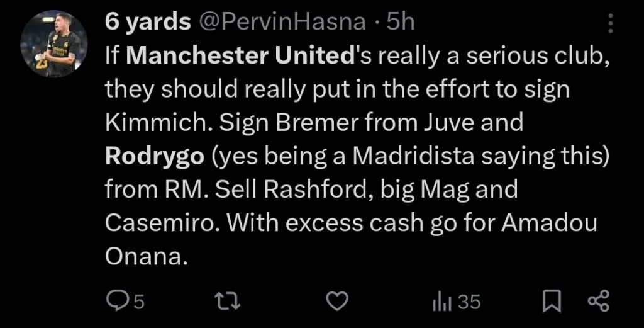Screen dimensions: 644x328
Task: Bookmark this tweet
Action: [552, 302]
